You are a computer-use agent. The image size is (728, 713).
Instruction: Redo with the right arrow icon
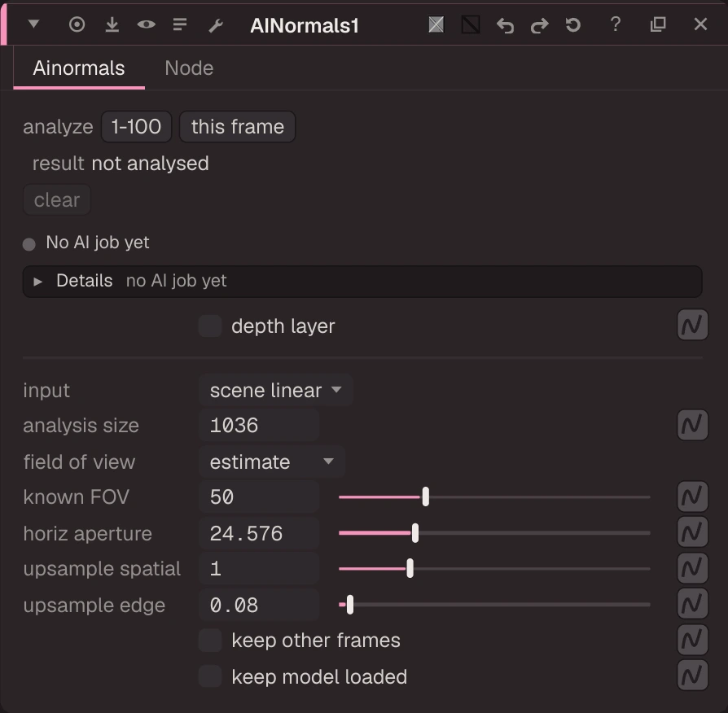point(539,25)
